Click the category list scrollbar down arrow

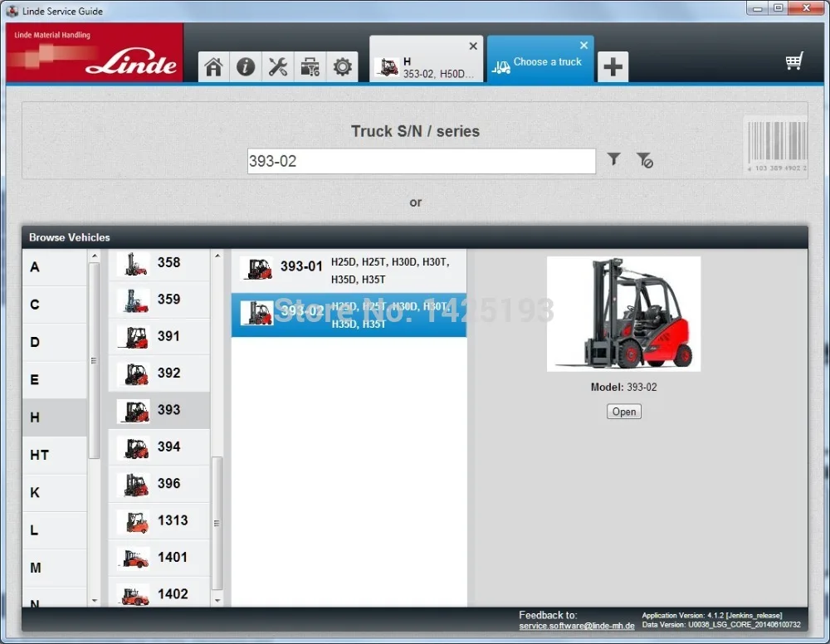(95, 601)
